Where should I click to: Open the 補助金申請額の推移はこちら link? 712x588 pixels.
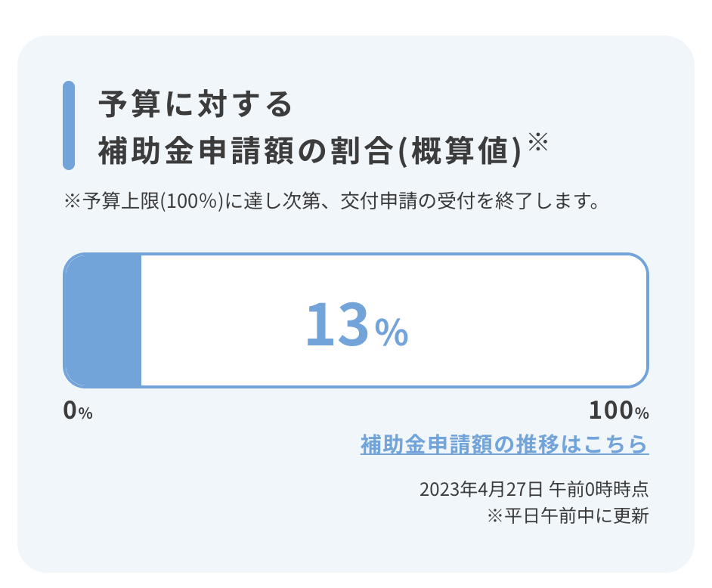pyautogui.click(x=504, y=444)
